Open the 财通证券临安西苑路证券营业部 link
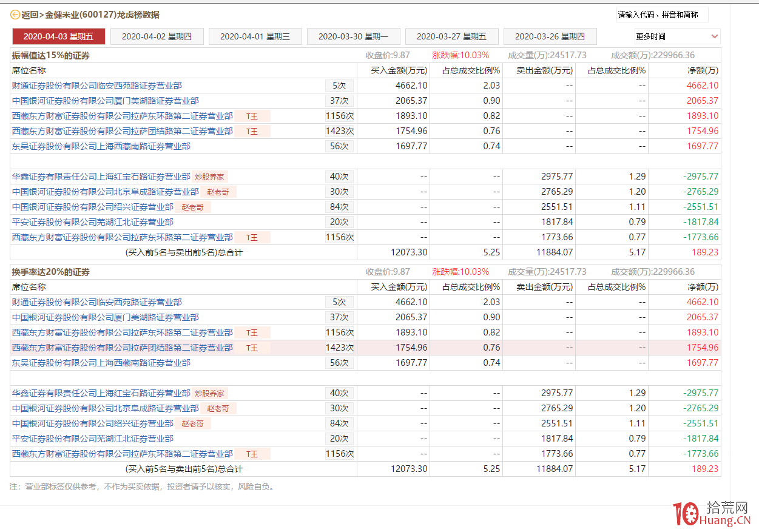This screenshot has height=532, width=759. click(97, 85)
